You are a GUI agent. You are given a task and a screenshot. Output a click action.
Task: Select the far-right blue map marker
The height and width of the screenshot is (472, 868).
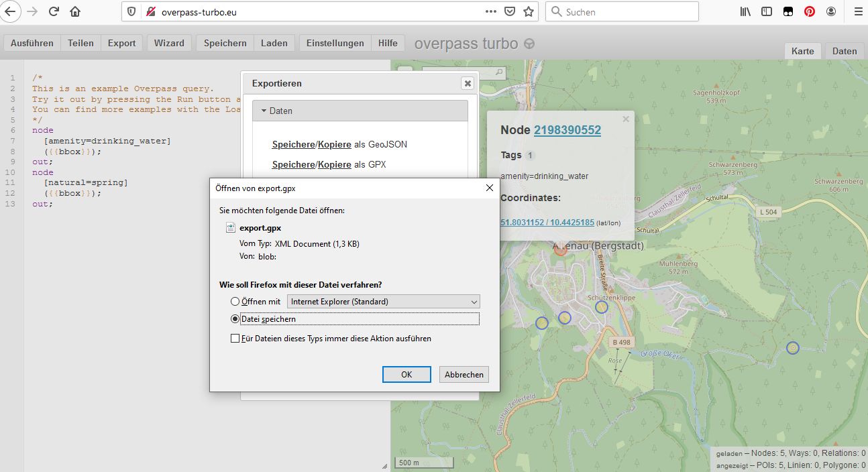(x=793, y=348)
